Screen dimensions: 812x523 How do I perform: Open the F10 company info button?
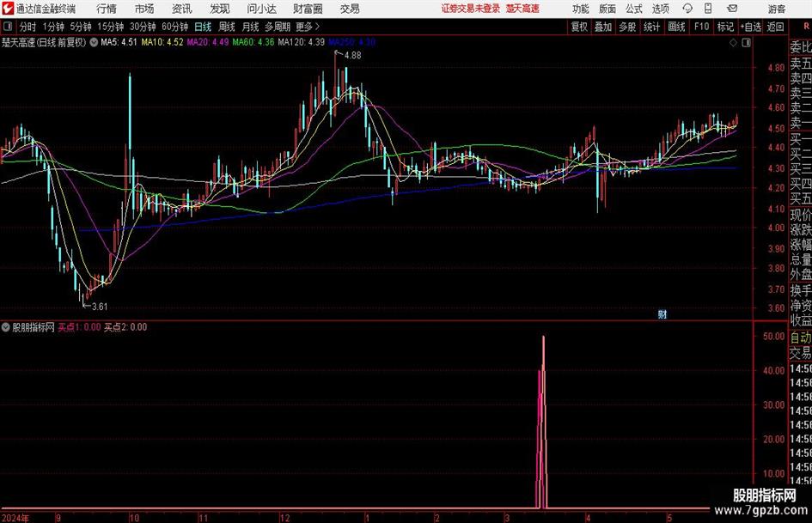(x=702, y=27)
